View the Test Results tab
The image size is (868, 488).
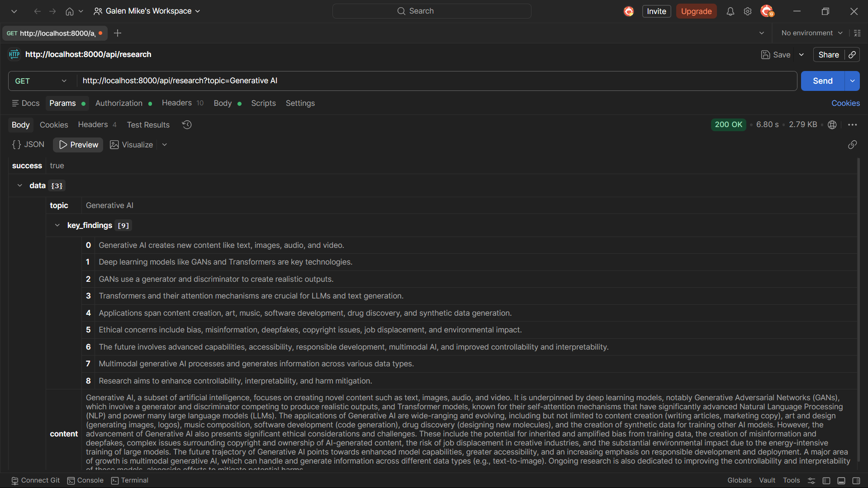[x=148, y=125]
